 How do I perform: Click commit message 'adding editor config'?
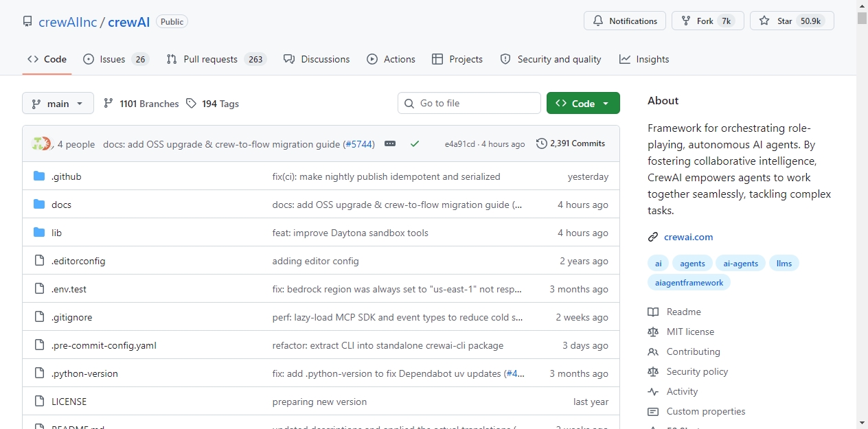[x=315, y=261]
